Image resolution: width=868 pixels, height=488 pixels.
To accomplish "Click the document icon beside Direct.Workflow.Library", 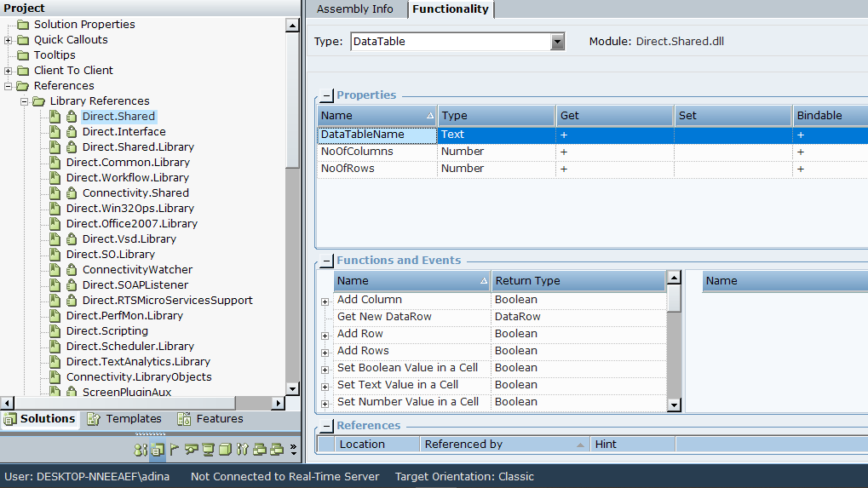I will (55, 178).
